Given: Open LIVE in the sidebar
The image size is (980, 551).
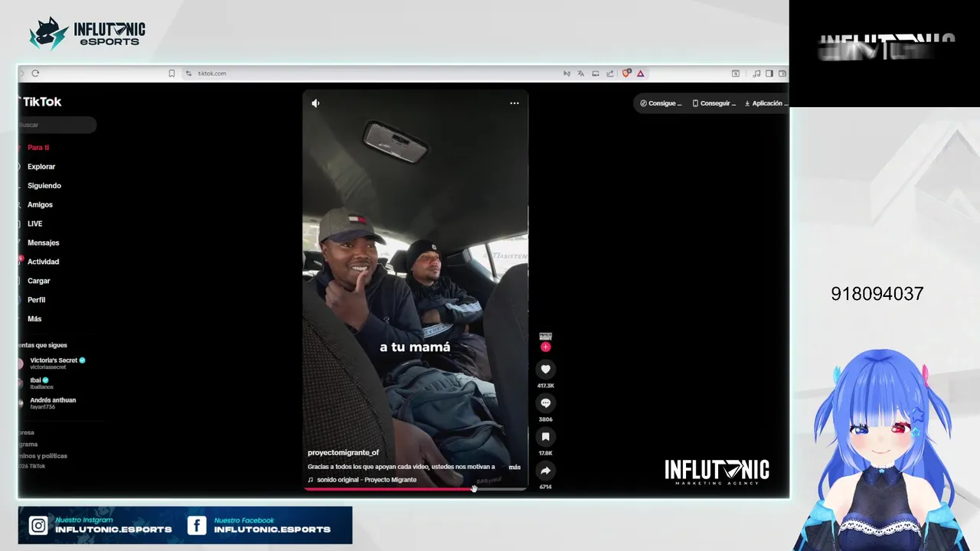Looking at the screenshot, I should point(35,224).
